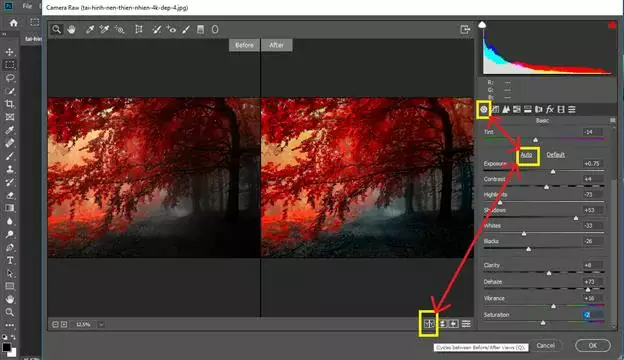Click the highlighted Saturation value field
Image resolution: width=624 pixels, height=360 pixels.
593,315
